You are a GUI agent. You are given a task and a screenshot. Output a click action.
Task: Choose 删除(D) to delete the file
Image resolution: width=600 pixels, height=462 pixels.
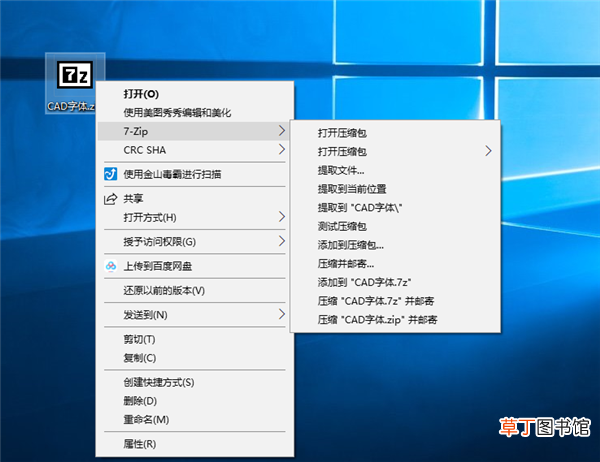pos(194,401)
